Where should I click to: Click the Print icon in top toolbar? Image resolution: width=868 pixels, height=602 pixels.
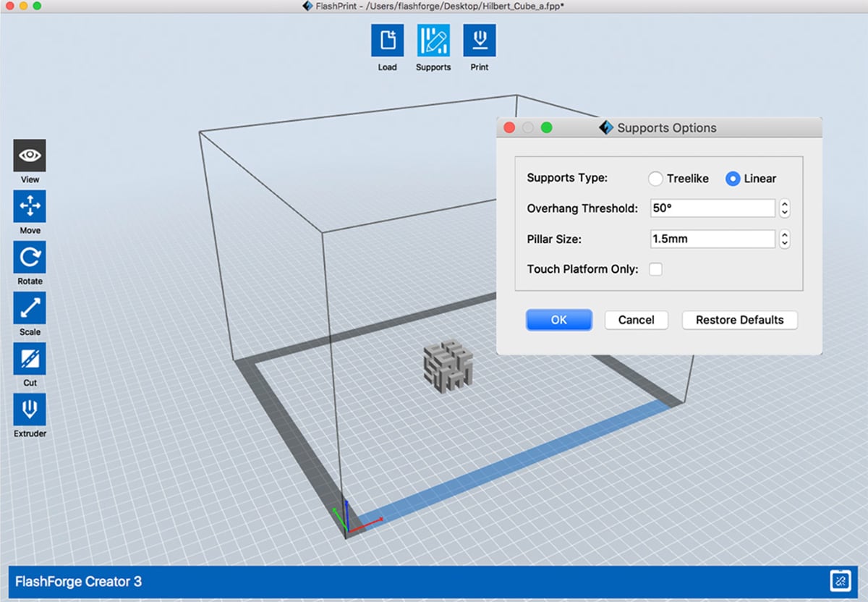479,41
